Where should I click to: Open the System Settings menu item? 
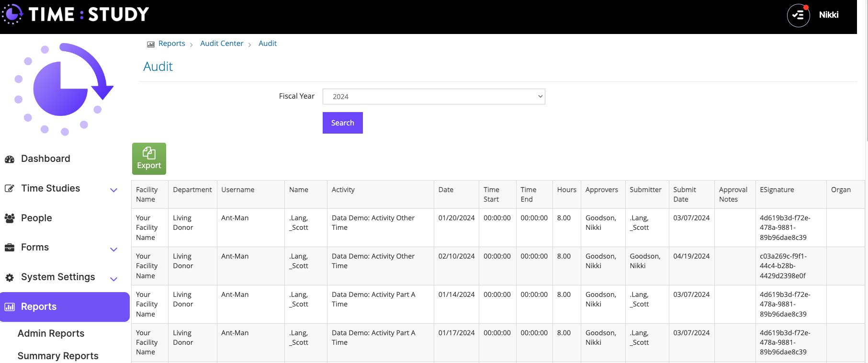click(x=58, y=277)
